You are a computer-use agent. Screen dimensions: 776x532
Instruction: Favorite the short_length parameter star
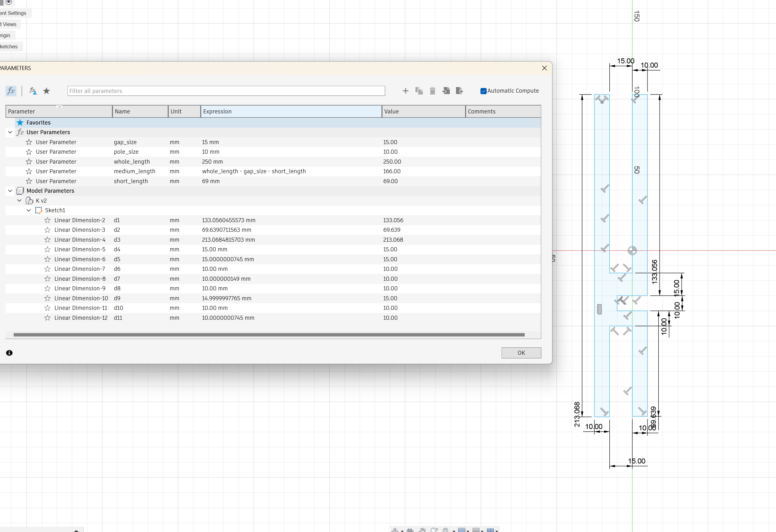pyautogui.click(x=29, y=181)
